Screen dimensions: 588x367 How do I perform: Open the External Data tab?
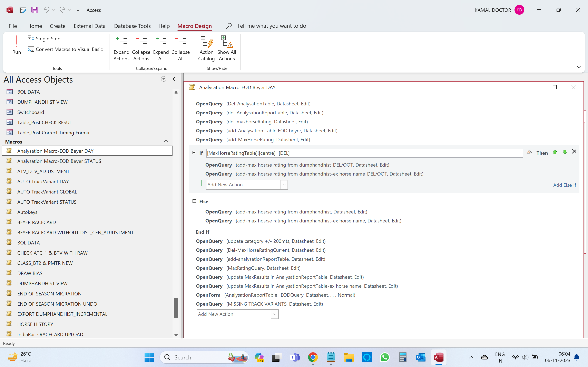89,26
